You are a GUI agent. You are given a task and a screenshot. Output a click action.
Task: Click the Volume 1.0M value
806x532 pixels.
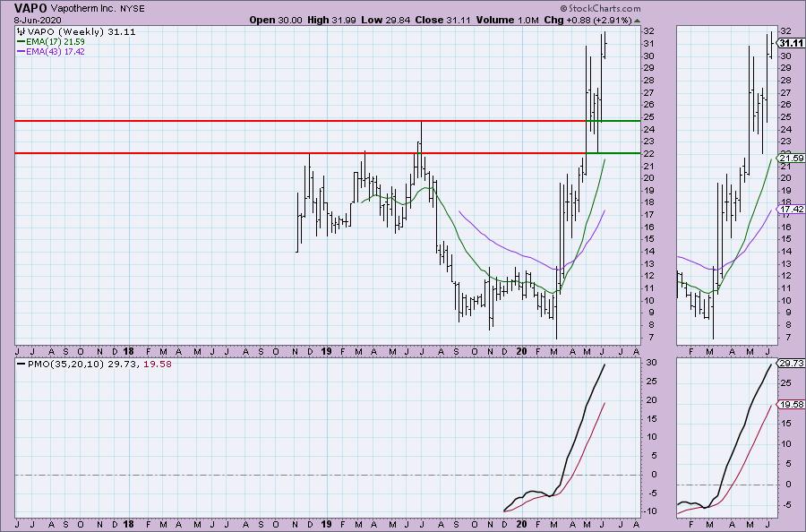click(508, 20)
